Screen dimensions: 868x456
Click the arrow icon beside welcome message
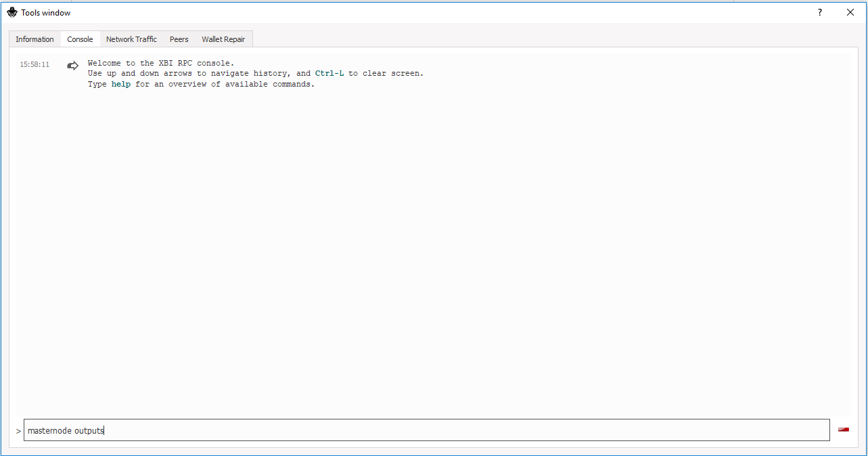point(72,66)
